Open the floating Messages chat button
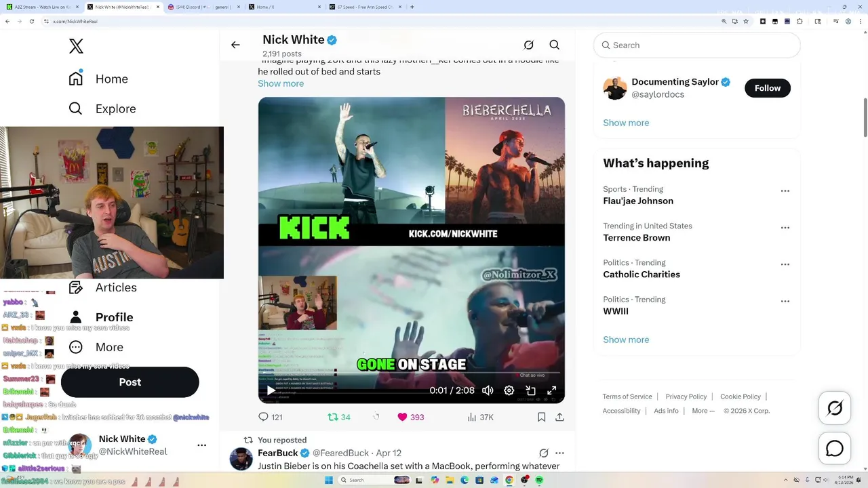Image resolution: width=868 pixels, height=488 pixels. (835, 449)
